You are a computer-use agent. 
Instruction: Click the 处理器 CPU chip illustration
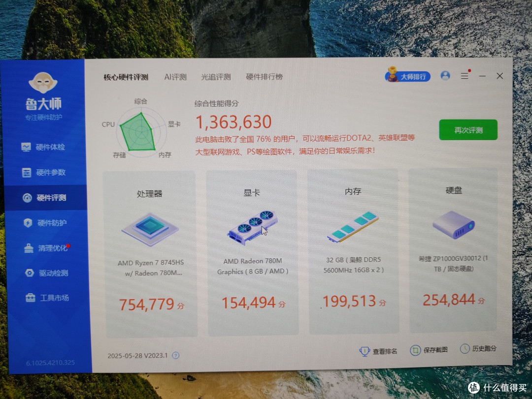coord(150,229)
